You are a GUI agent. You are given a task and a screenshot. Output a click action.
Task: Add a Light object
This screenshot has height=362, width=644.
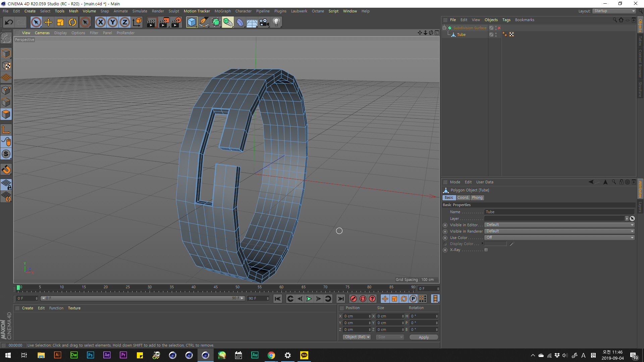pos(276,22)
